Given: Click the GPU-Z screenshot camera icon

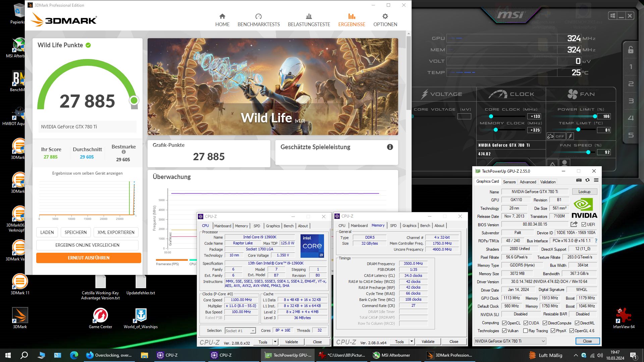Looking at the screenshot, I should (579, 180).
